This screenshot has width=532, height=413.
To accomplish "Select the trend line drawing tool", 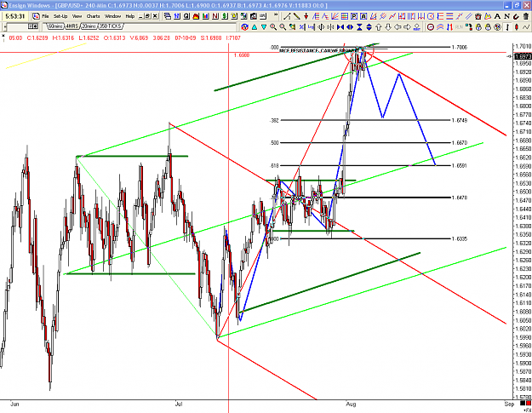I will click(288, 16).
